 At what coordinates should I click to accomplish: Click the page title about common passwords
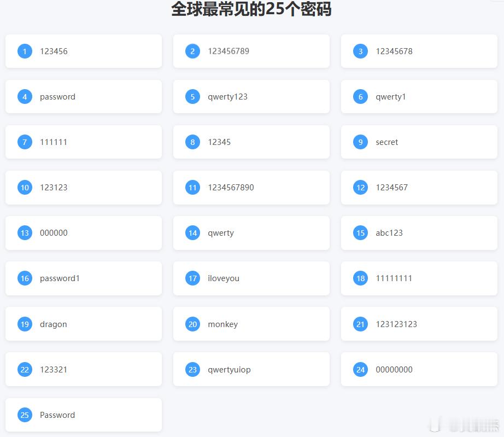(251, 9)
